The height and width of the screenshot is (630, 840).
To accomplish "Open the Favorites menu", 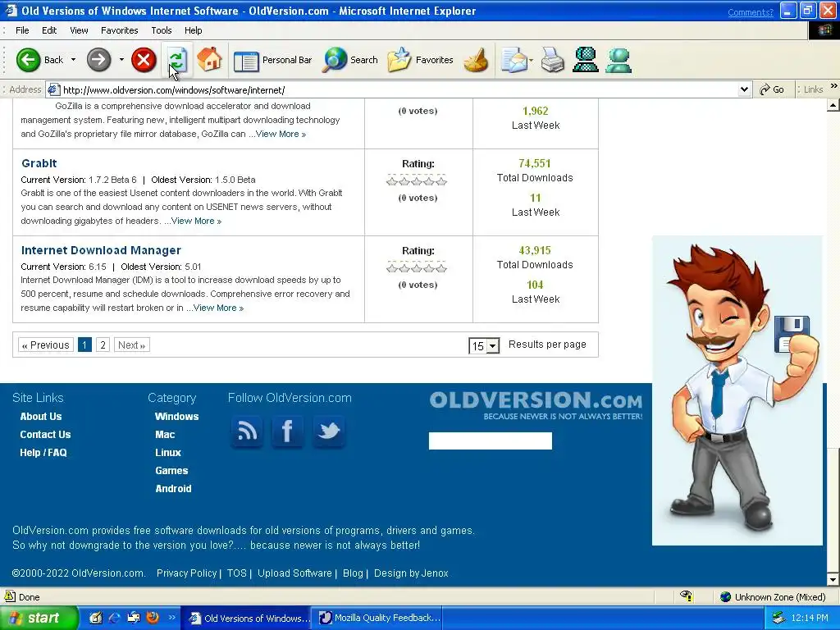I will pyautogui.click(x=120, y=30).
